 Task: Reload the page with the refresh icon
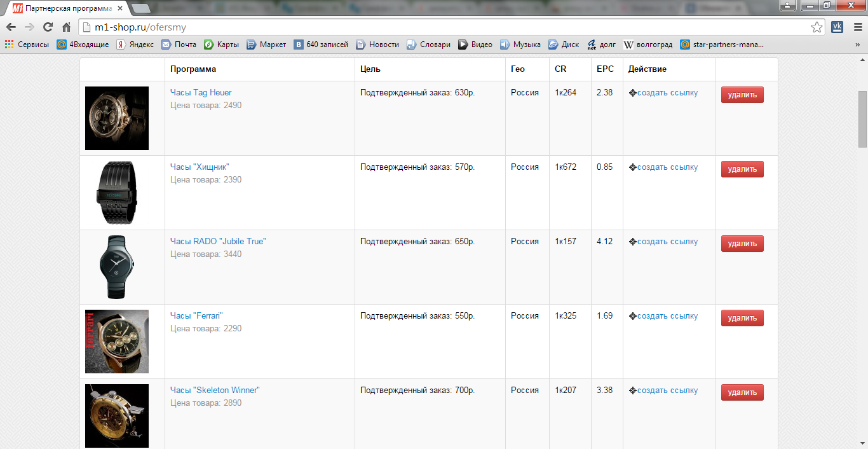point(48,27)
